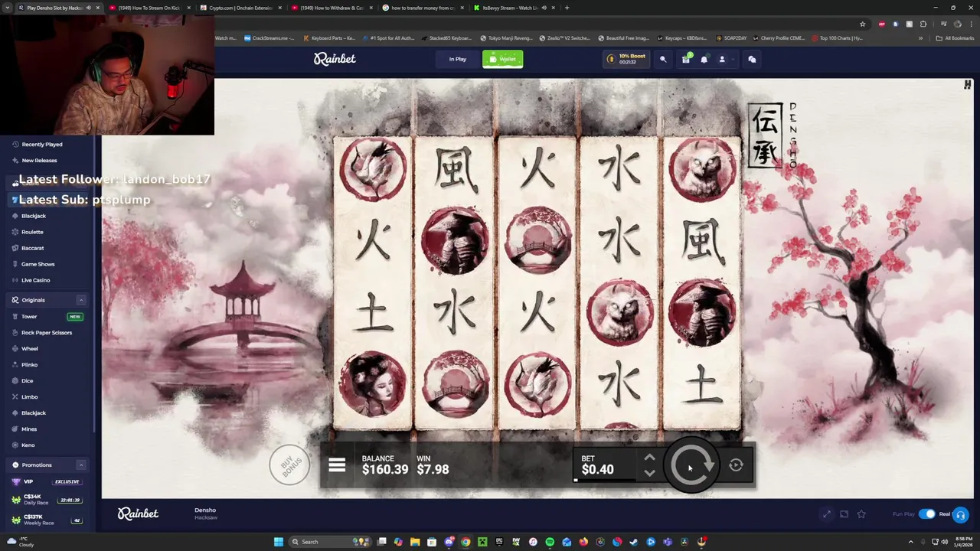Click the taskbar Search box

(331, 542)
